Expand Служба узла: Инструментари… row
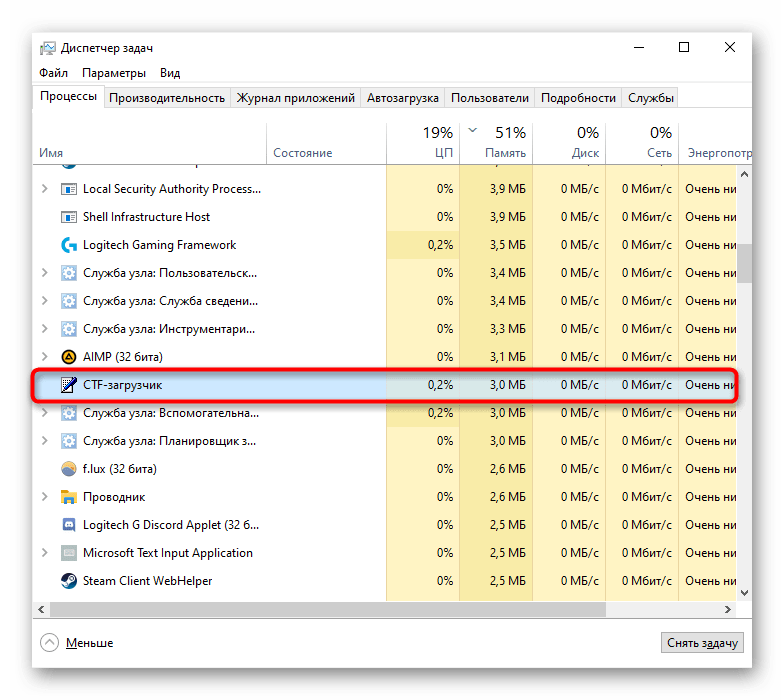The width and height of the screenshot is (784, 700). pos(44,329)
